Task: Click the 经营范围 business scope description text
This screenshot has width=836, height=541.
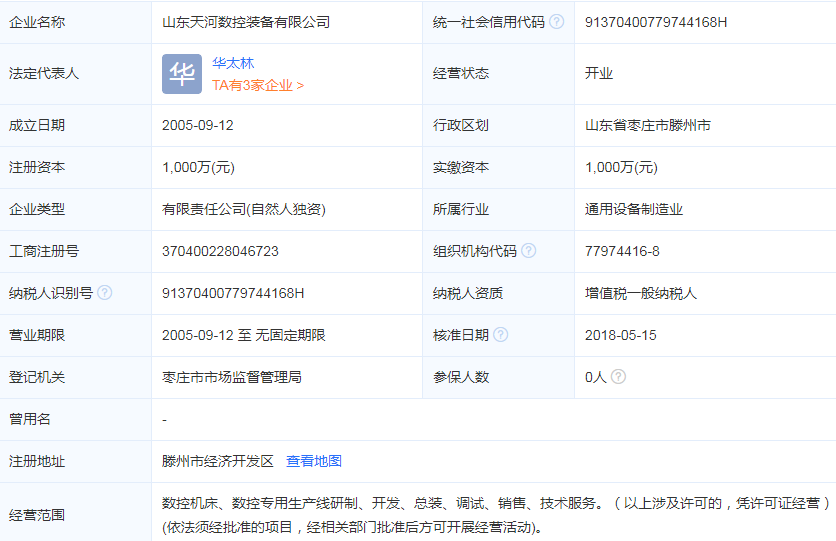Action: point(496,515)
